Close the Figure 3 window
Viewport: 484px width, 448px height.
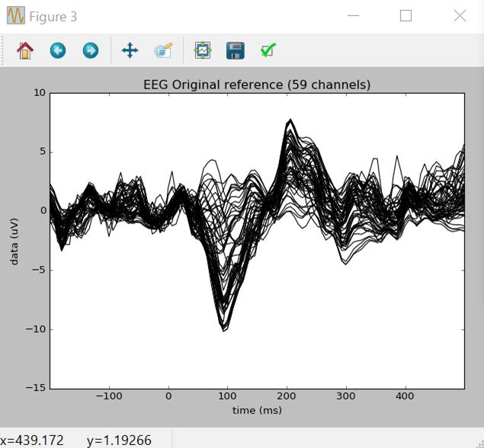coord(460,16)
